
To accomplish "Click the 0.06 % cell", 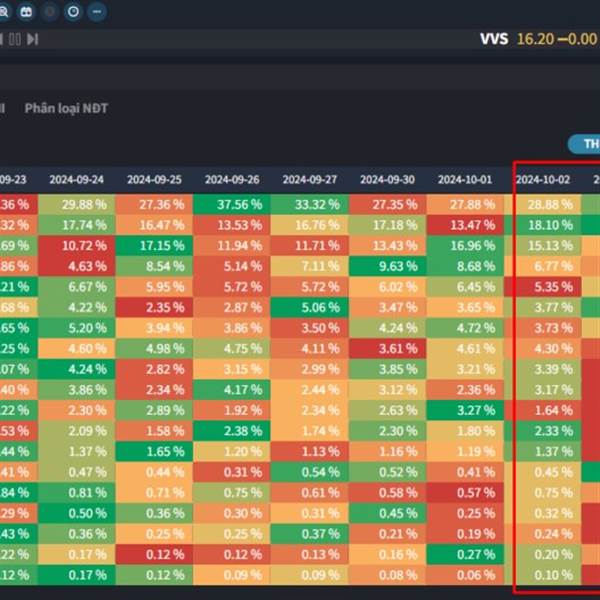I will coord(465,575).
